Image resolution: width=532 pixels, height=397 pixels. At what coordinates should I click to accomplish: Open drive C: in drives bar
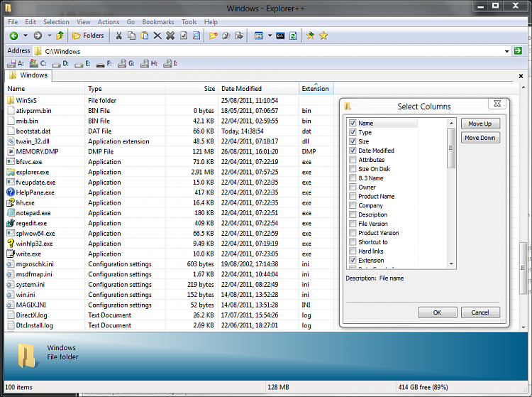pyautogui.click(x=38, y=63)
